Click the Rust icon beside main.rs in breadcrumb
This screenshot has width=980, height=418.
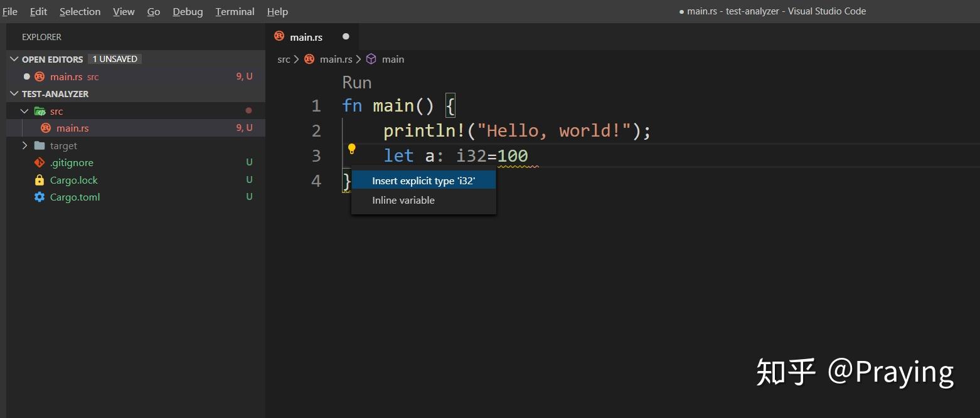[309, 59]
